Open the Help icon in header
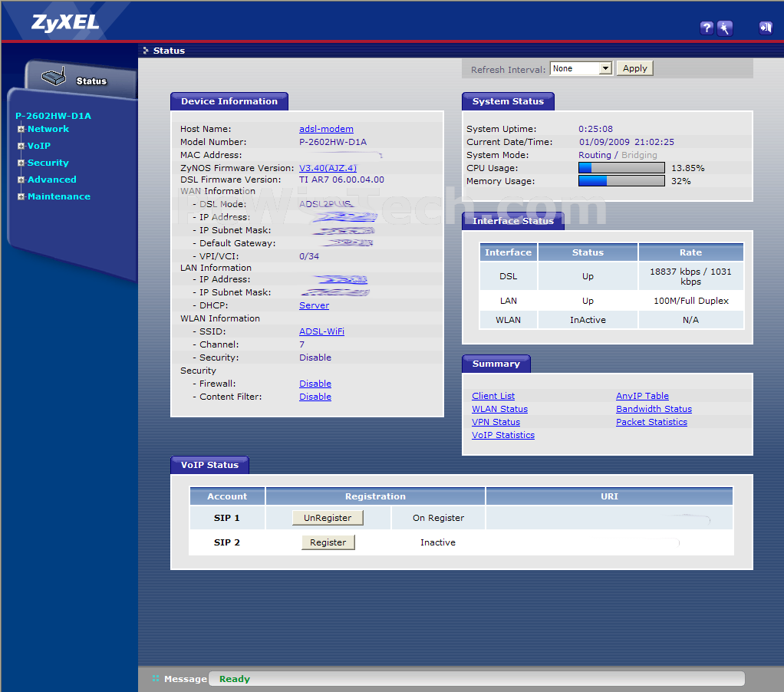The height and width of the screenshot is (692, 784). (707, 28)
